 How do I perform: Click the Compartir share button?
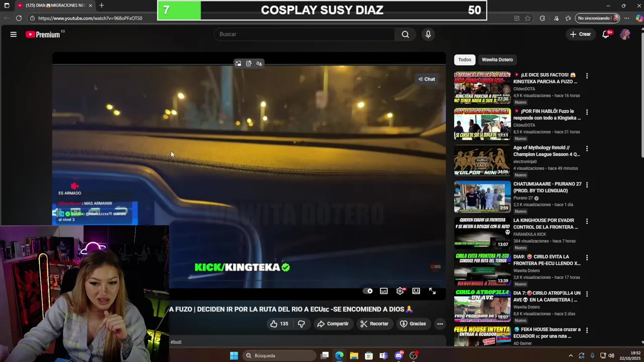[x=333, y=324]
